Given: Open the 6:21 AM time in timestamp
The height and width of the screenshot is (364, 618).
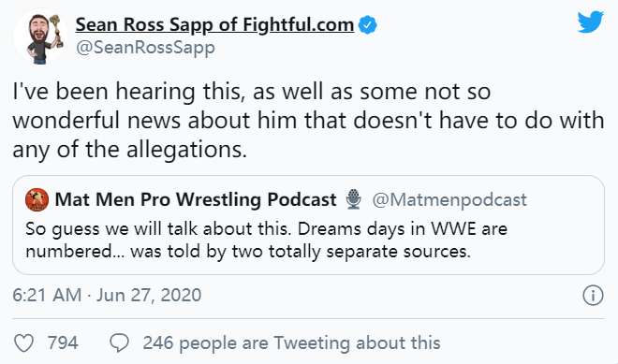Looking at the screenshot, I should 47,295.
